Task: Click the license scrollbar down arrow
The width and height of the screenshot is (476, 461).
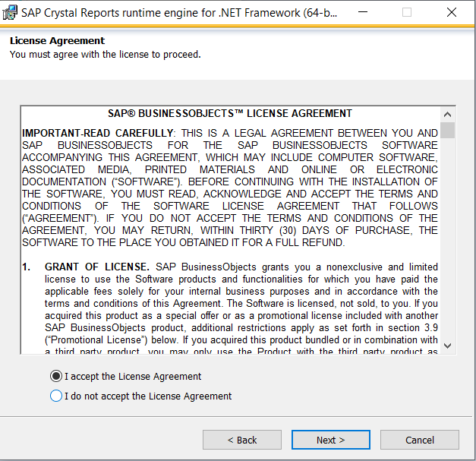Action: [x=447, y=346]
